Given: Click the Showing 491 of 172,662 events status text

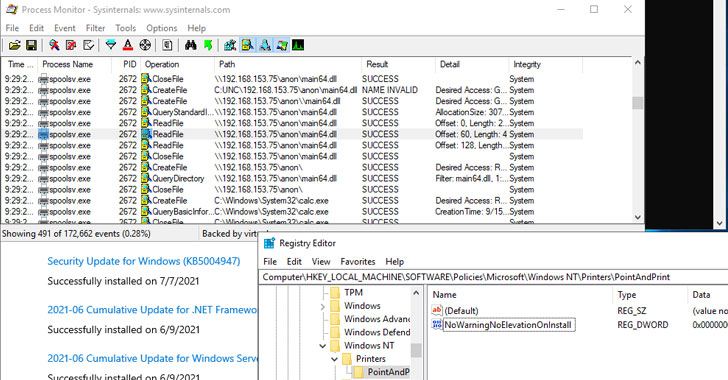Looking at the screenshot, I should pyautogui.click(x=76, y=233).
